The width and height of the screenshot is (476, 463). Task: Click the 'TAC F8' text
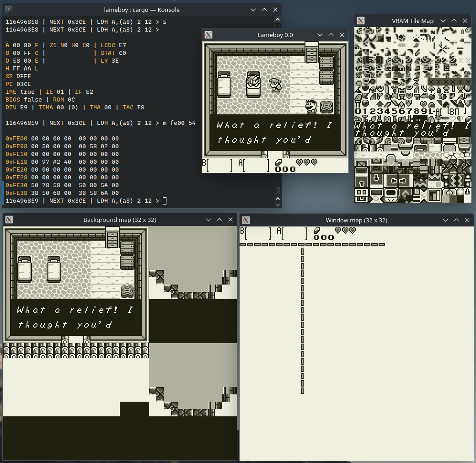click(x=134, y=108)
